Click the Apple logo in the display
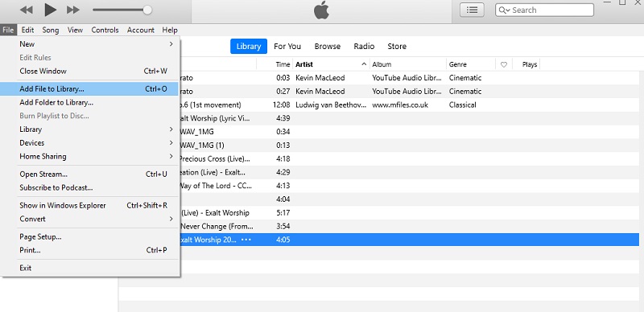The width and height of the screenshot is (644, 312). click(x=321, y=10)
